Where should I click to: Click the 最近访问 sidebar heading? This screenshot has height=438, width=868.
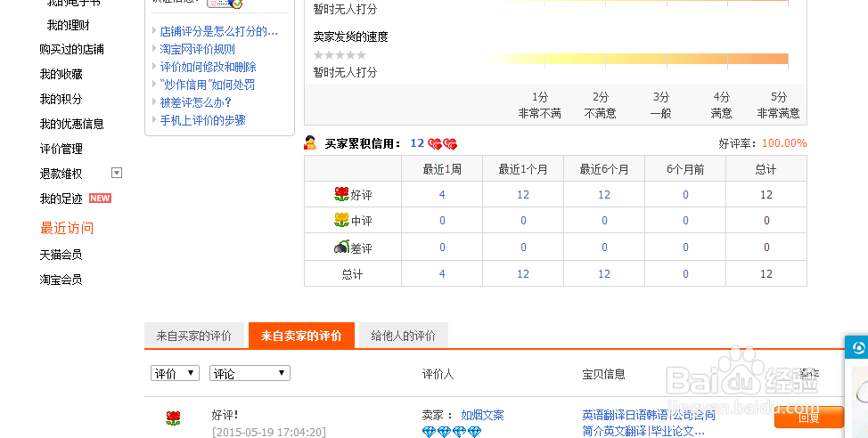67,228
